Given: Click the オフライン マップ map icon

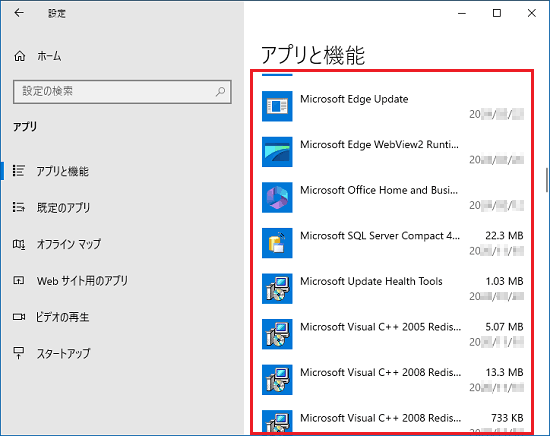Looking at the screenshot, I should tap(19, 244).
